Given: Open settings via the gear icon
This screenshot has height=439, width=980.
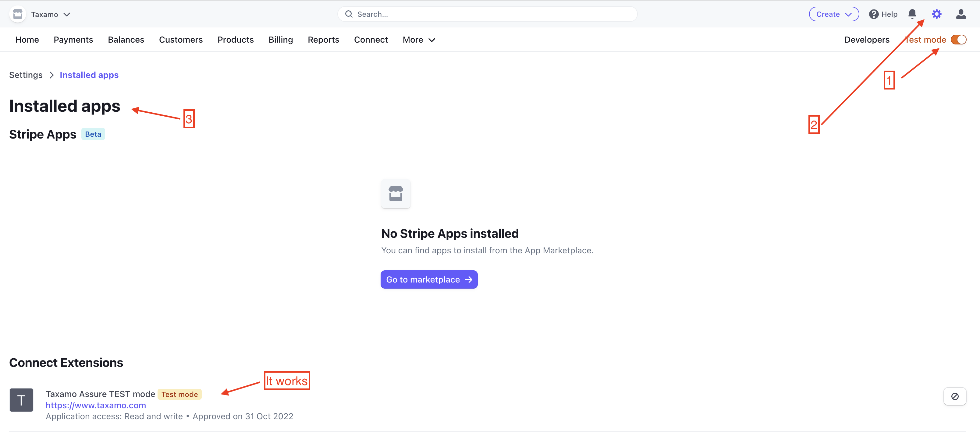Looking at the screenshot, I should click(936, 14).
